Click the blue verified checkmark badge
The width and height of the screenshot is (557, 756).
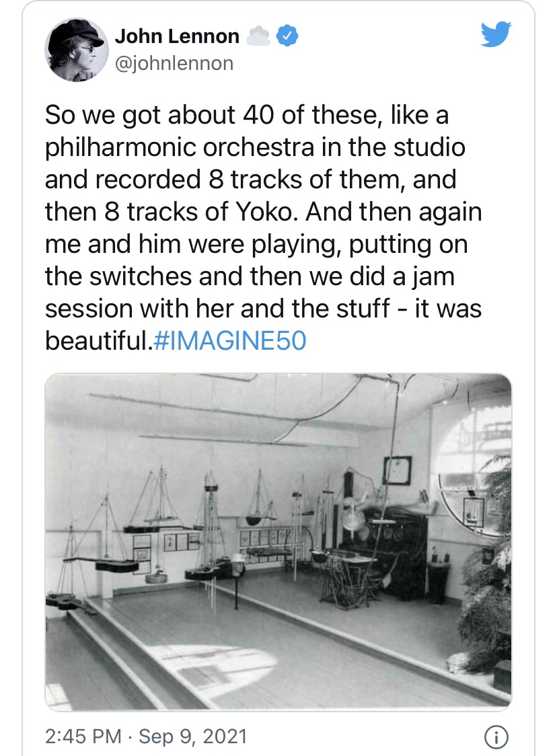(x=288, y=36)
